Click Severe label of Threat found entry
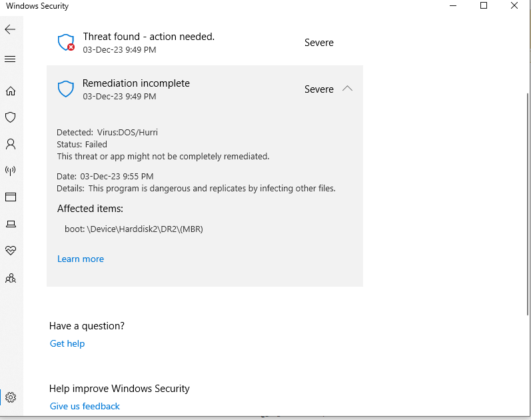 pyautogui.click(x=319, y=43)
